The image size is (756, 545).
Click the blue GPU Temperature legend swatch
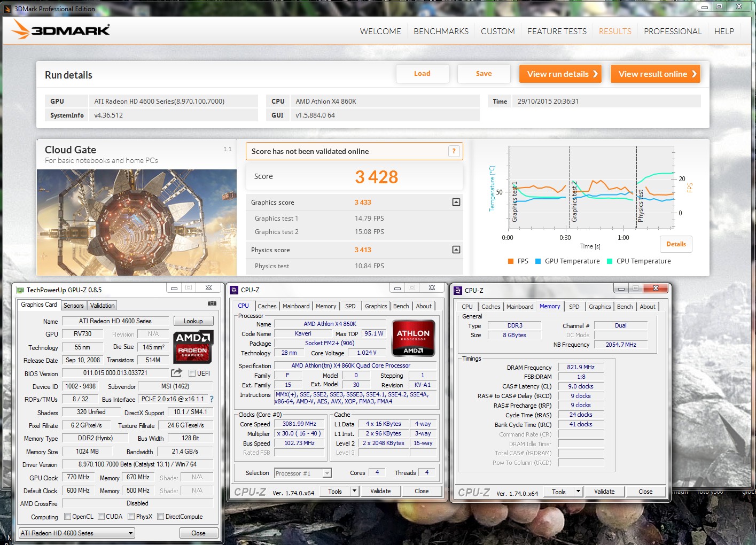538,261
